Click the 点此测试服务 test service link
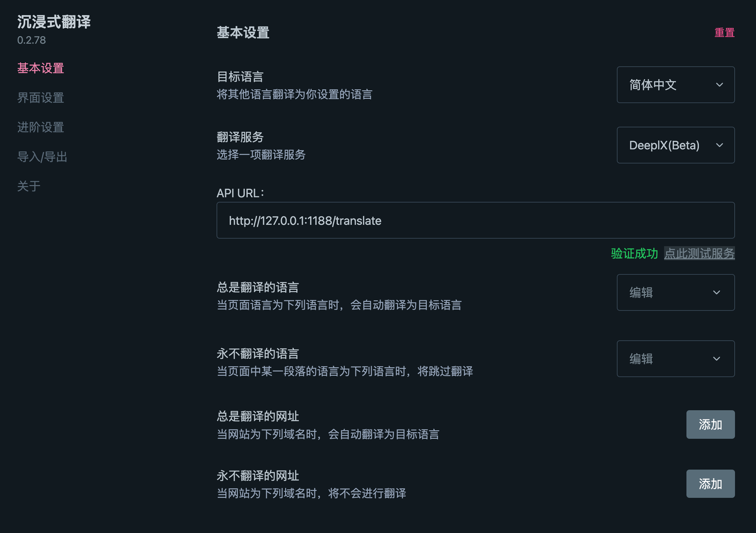756x533 pixels. [699, 253]
